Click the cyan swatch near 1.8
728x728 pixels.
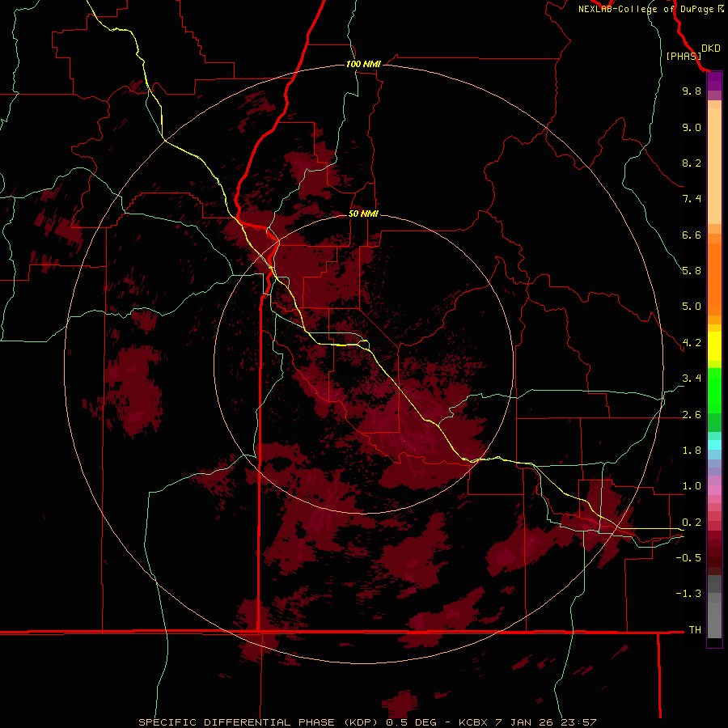tap(714, 445)
